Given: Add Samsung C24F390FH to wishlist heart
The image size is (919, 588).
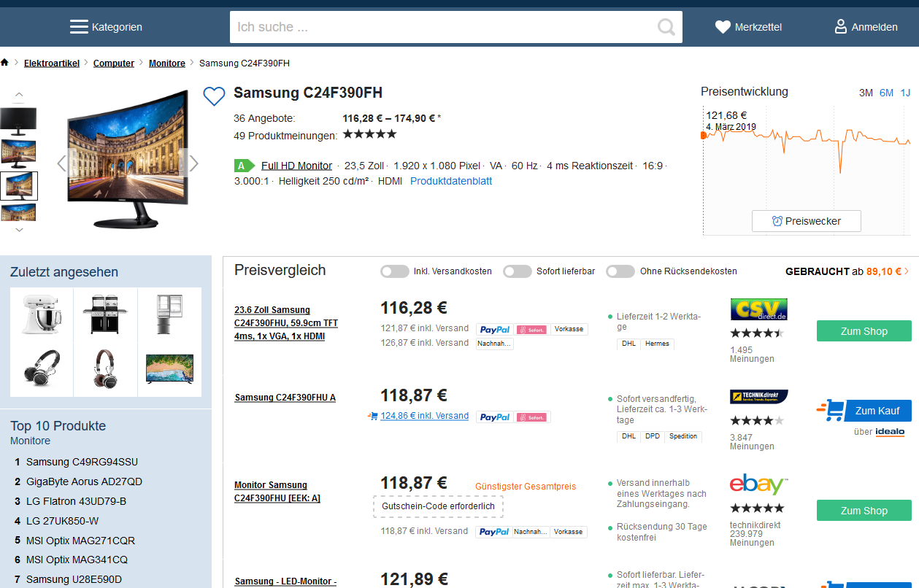Looking at the screenshot, I should pyautogui.click(x=214, y=96).
